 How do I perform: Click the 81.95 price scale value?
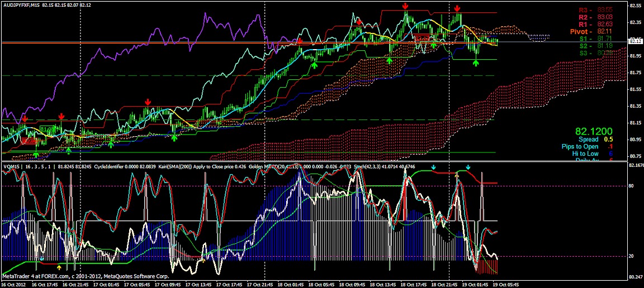[636, 56]
